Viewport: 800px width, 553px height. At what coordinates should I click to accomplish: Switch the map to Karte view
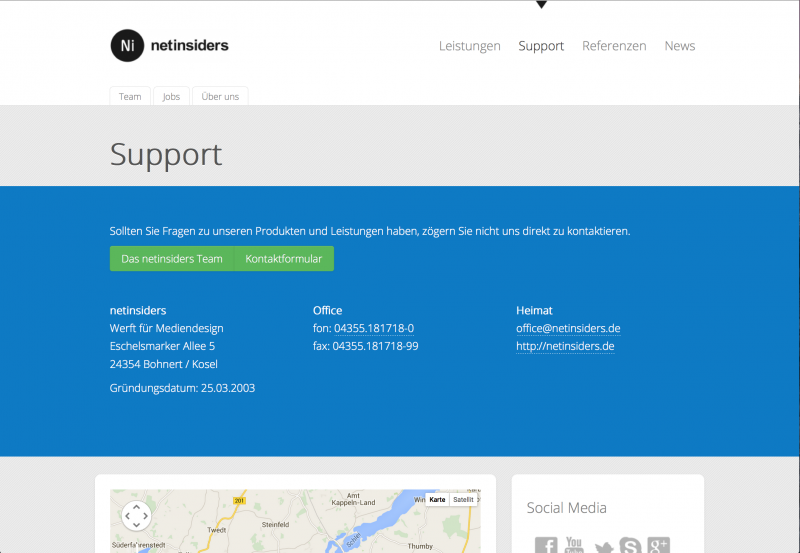[x=437, y=499]
